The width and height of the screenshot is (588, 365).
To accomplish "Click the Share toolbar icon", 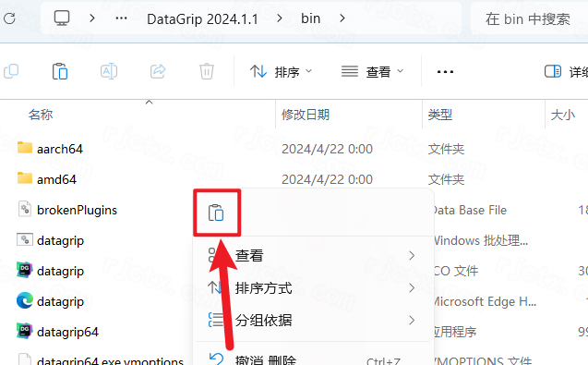I will click(x=158, y=71).
